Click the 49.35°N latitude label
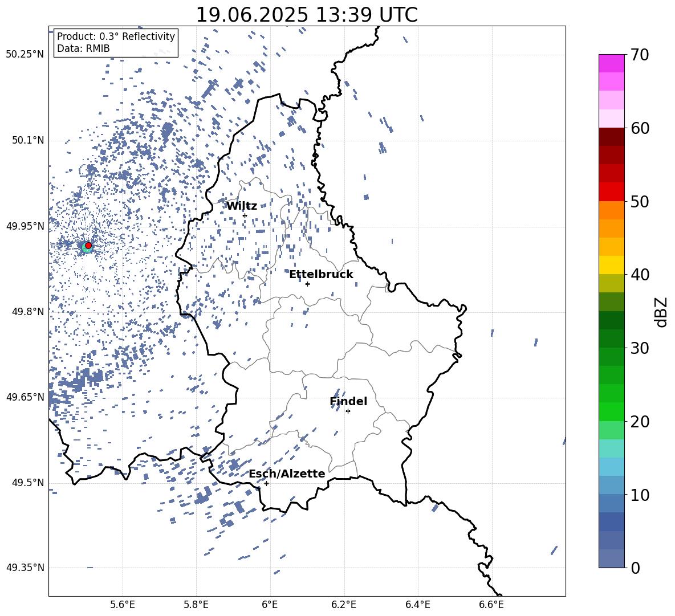Screen dimensions: 675x616 [25, 568]
